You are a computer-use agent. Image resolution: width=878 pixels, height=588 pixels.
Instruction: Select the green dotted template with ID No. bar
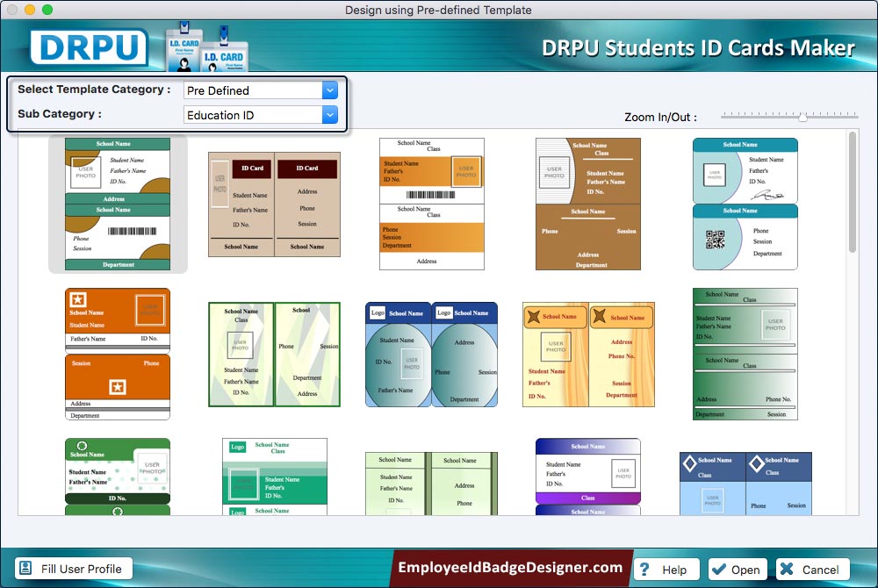[x=118, y=477]
